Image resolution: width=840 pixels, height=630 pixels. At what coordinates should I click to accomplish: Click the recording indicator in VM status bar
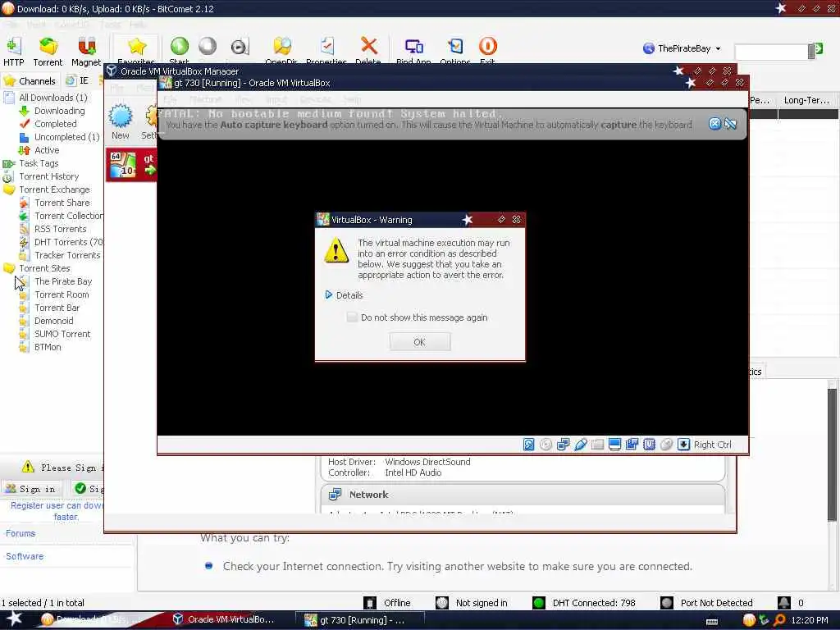pyautogui.click(x=632, y=444)
